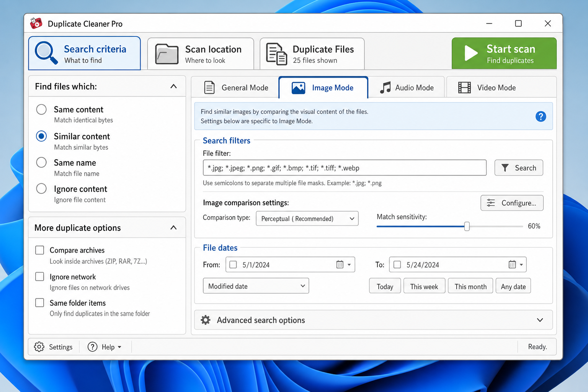Click the Image Mode tab label
The width and height of the screenshot is (588, 392).
click(333, 88)
